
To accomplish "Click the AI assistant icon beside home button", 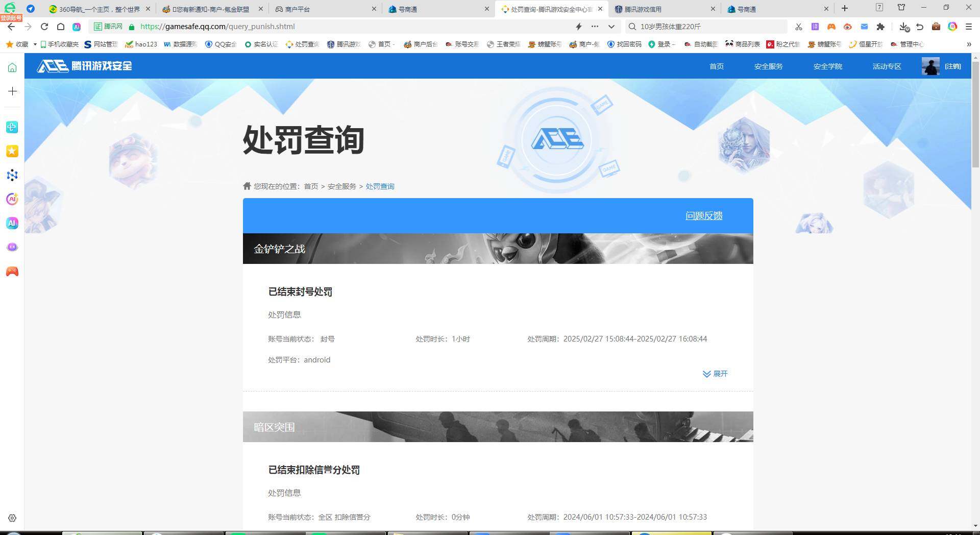I will 77,27.
